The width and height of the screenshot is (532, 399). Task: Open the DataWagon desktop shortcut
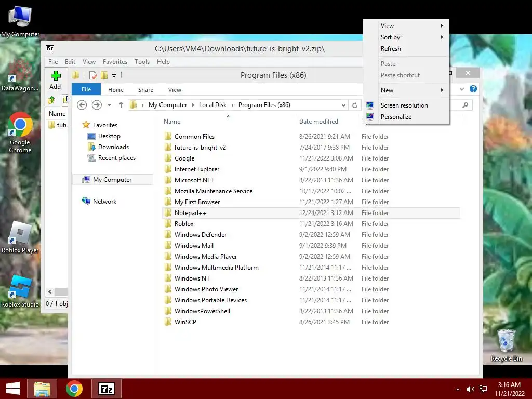20,75
